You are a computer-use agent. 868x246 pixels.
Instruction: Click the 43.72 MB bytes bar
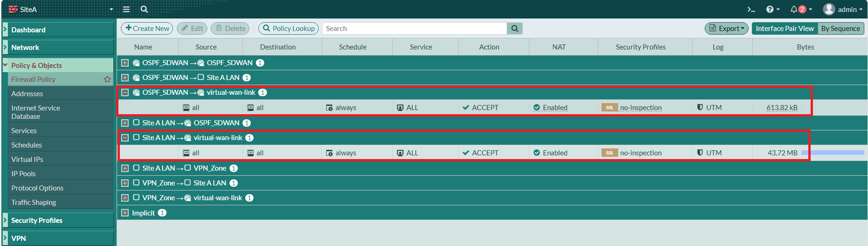tap(833, 153)
